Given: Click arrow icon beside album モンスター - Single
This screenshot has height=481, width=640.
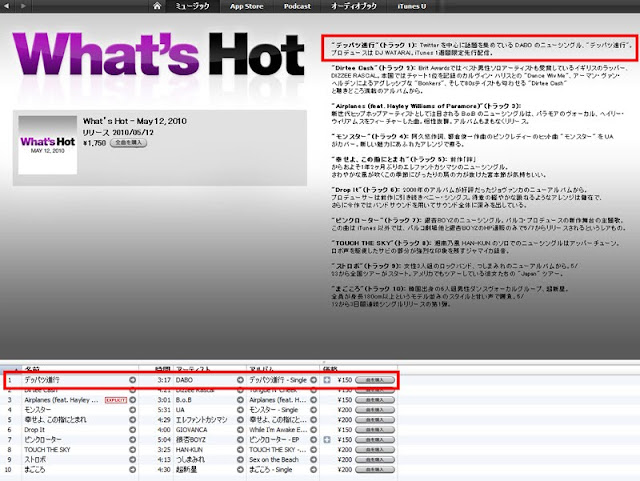Looking at the screenshot, I should point(313,410).
